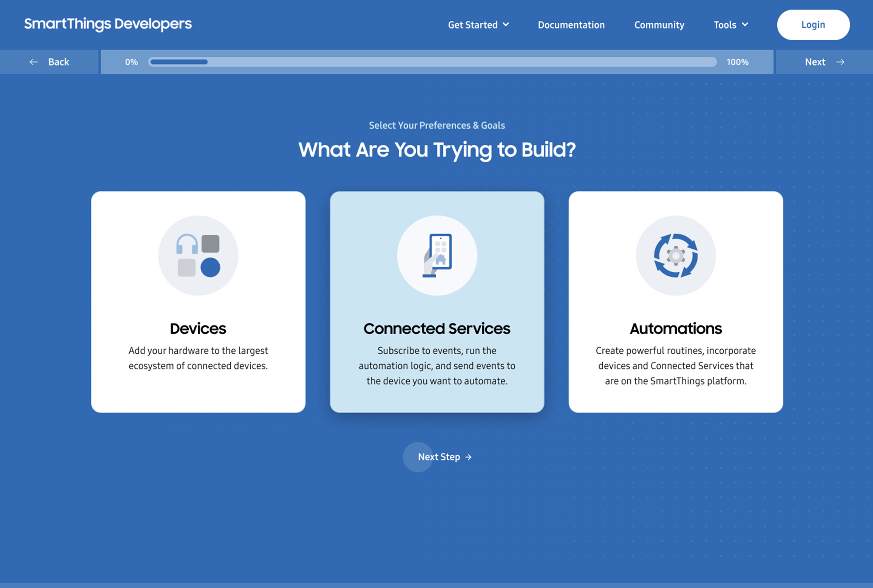The width and height of the screenshot is (873, 588).
Task: Open the Documentation menu item
Action: click(x=571, y=24)
